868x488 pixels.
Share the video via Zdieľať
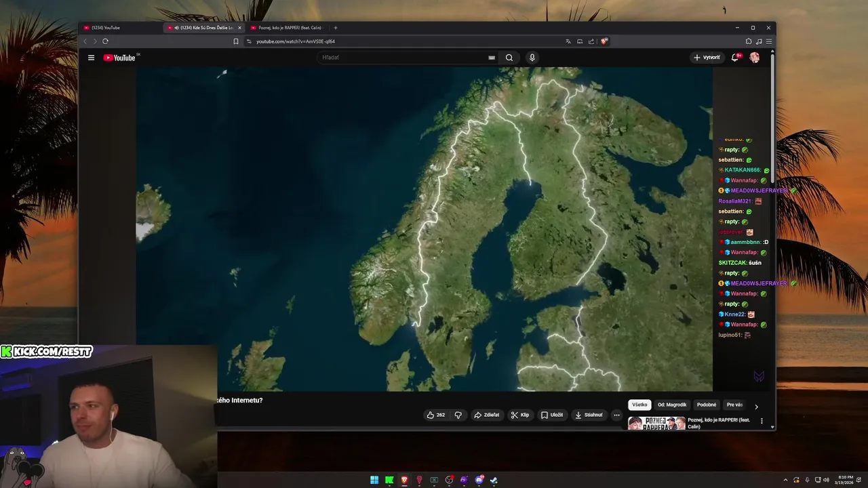(x=487, y=415)
